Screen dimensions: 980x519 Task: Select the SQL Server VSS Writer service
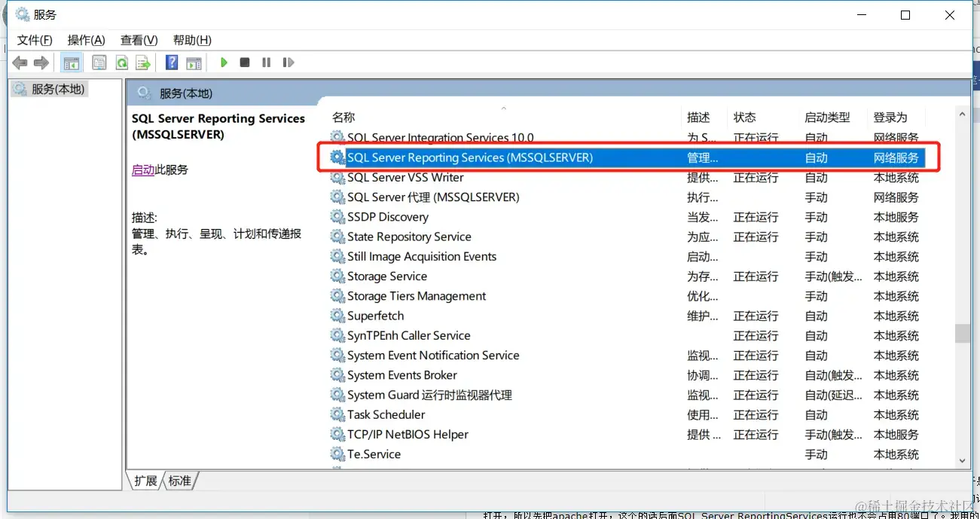(627, 178)
